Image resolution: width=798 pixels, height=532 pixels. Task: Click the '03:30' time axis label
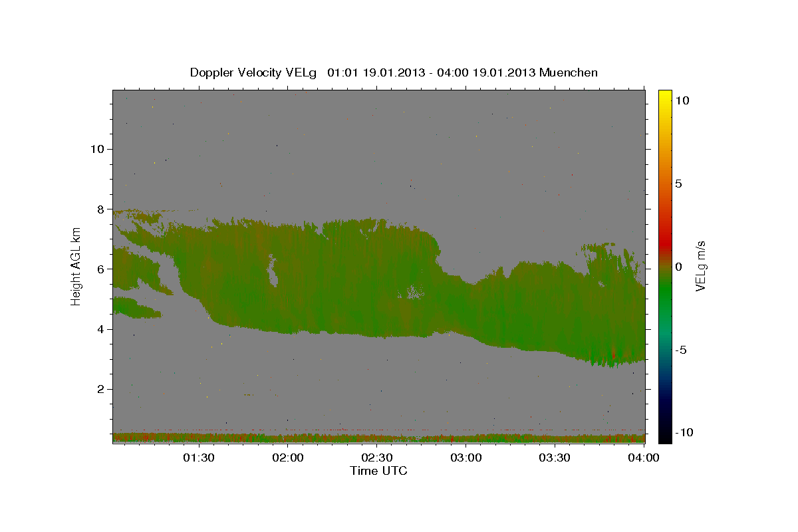point(555,458)
